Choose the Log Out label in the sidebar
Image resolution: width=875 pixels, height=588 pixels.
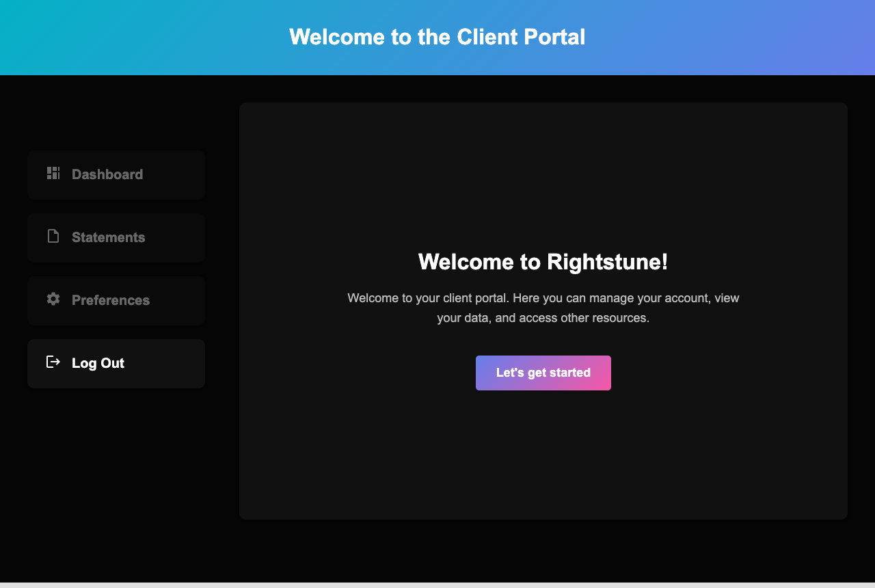98,363
